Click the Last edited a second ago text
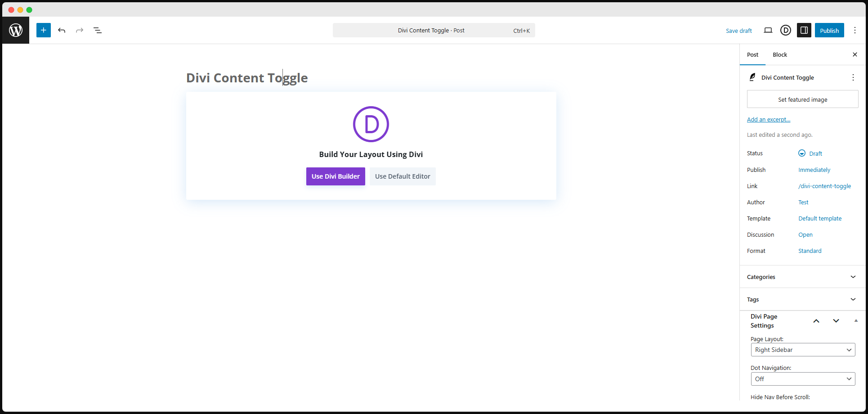 coord(780,135)
